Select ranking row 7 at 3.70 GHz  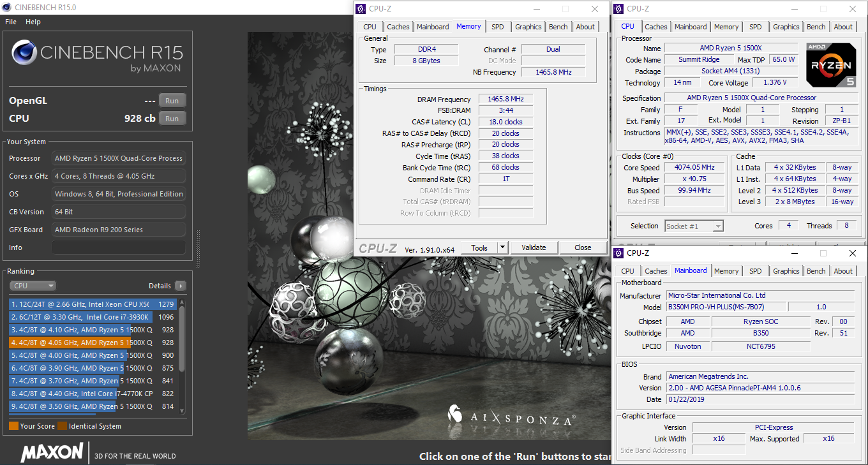pyautogui.click(x=93, y=381)
